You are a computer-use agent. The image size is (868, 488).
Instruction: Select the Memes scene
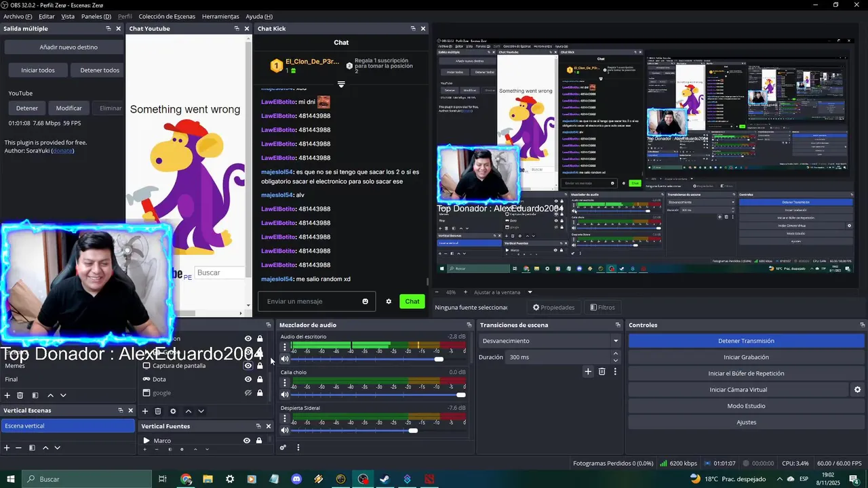15,366
